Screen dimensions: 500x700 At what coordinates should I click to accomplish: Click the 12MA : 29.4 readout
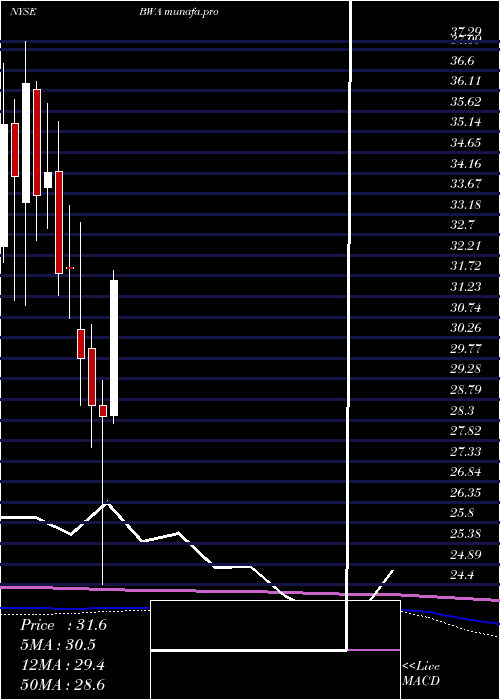coord(62,664)
